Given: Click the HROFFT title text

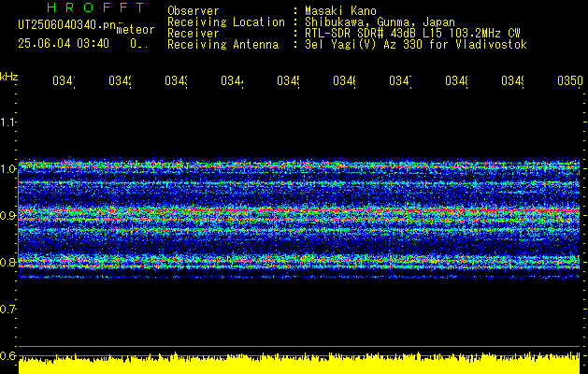Looking at the screenshot, I should [95, 7].
